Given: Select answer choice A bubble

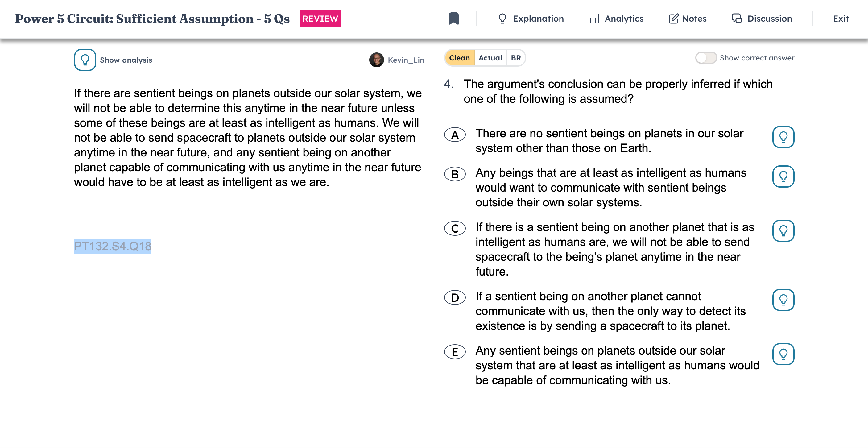Looking at the screenshot, I should [455, 135].
